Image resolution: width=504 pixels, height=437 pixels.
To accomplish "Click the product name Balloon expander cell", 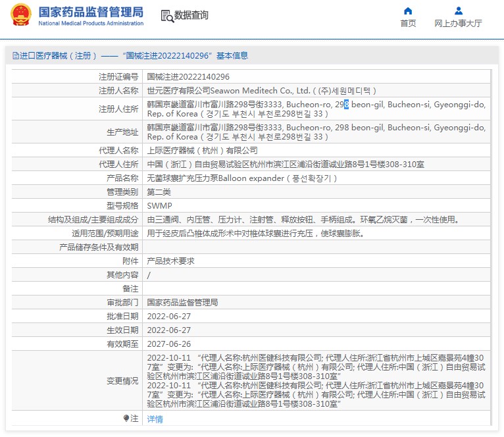I will click(x=242, y=178).
